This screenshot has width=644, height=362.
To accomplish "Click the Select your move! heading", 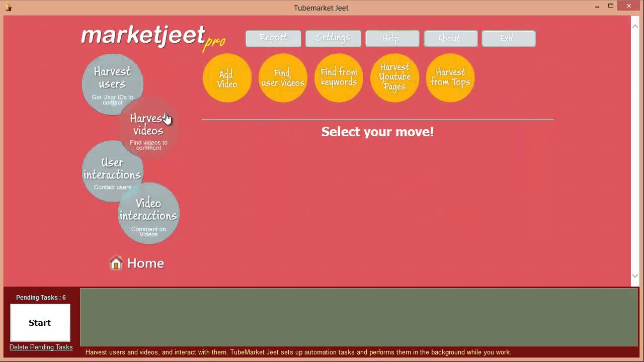I will 377,132.
